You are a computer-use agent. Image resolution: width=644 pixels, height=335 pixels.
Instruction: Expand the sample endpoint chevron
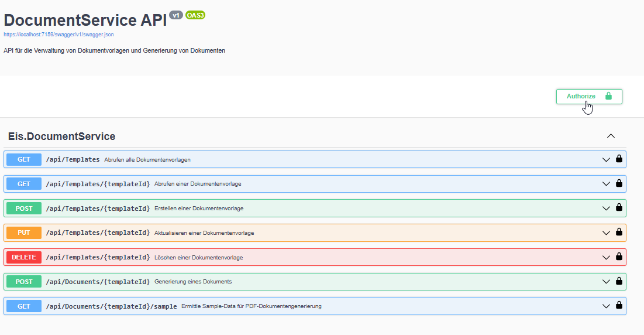click(x=606, y=306)
